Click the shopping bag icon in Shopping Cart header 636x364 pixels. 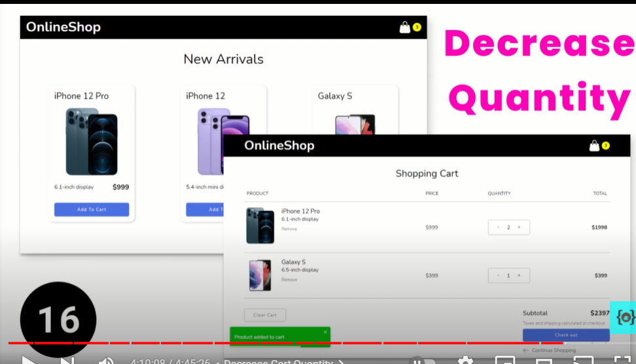click(594, 146)
